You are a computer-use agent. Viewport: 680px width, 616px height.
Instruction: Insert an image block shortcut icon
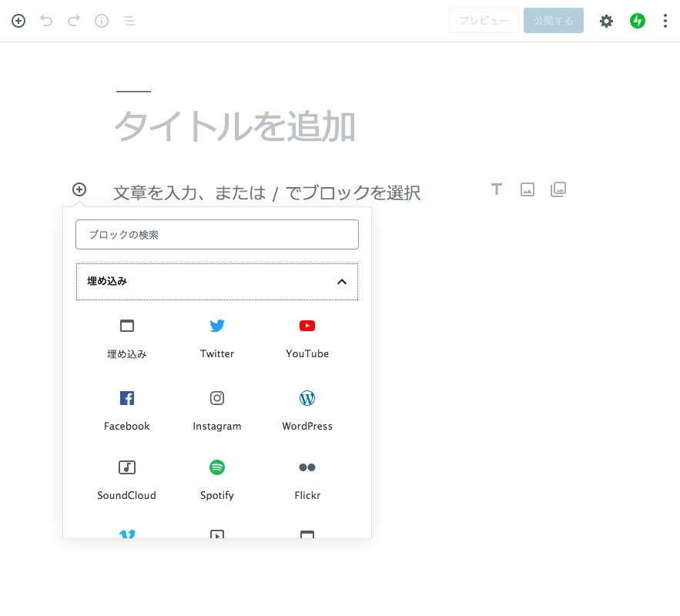(x=528, y=189)
